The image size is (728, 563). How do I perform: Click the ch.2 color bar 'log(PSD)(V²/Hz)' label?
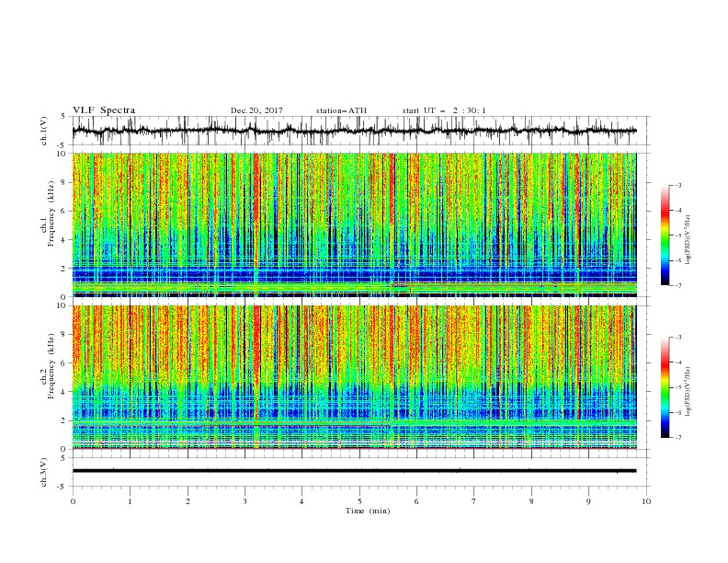point(688,391)
